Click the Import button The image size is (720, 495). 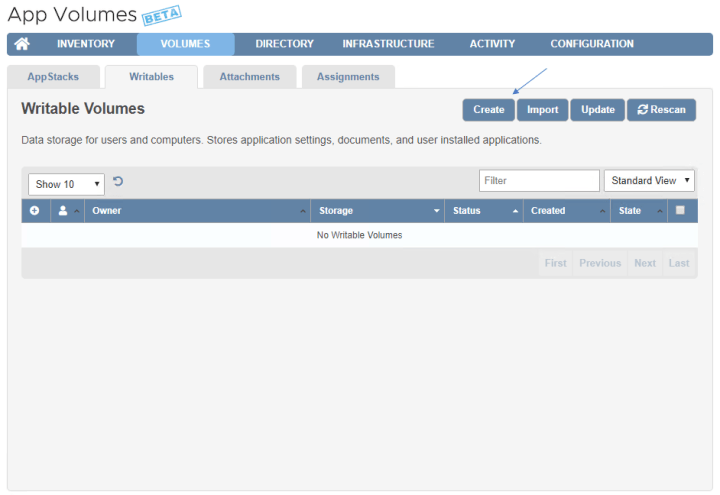pos(542,110)
